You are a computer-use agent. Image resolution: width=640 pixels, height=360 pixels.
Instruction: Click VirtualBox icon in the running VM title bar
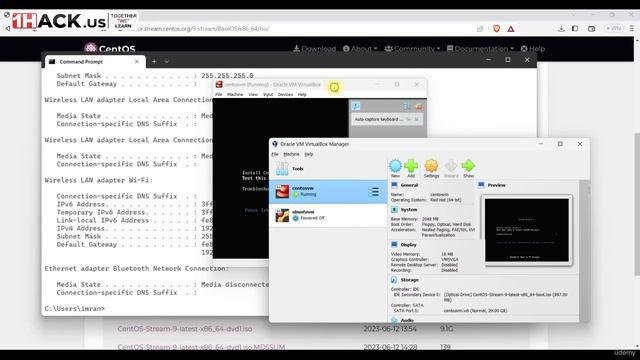pos(219,84)
